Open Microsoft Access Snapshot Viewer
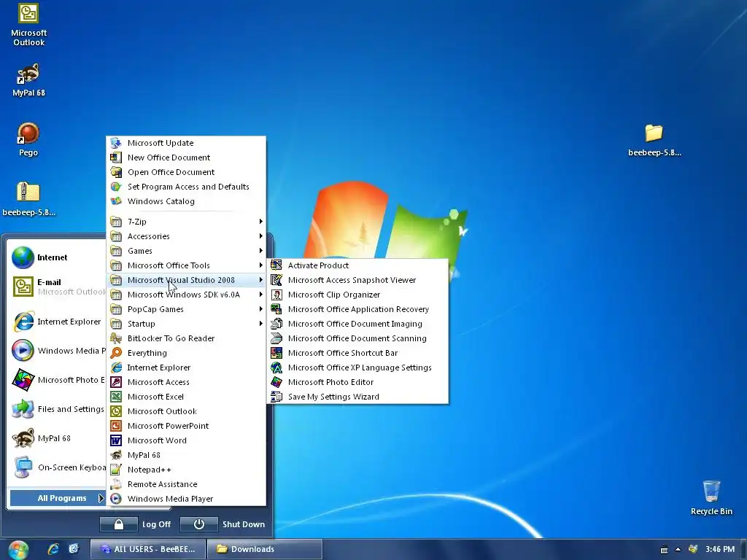Screen dimensions: 747x560 coord(357,280)
